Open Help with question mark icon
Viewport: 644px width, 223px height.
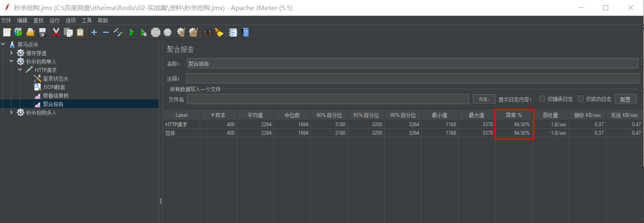245,32
